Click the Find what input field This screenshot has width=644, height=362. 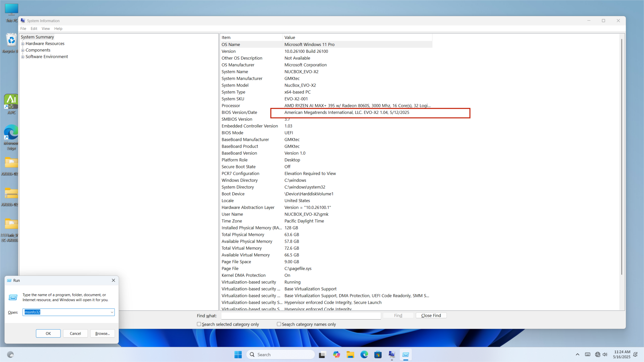point(301,316)
